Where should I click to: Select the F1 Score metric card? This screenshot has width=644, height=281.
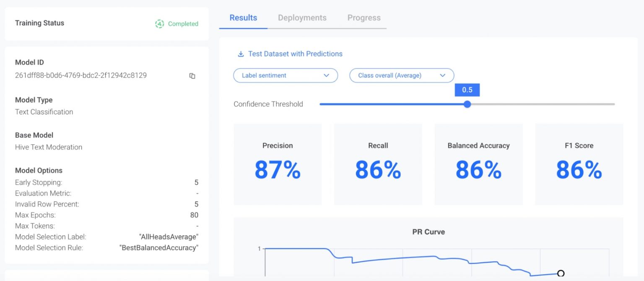tap(579, 164)
